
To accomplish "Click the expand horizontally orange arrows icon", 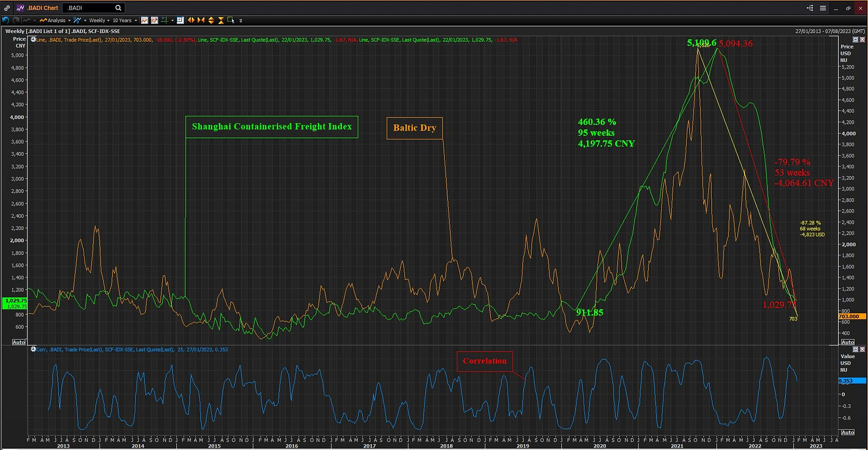I will (x=191, y=20).
